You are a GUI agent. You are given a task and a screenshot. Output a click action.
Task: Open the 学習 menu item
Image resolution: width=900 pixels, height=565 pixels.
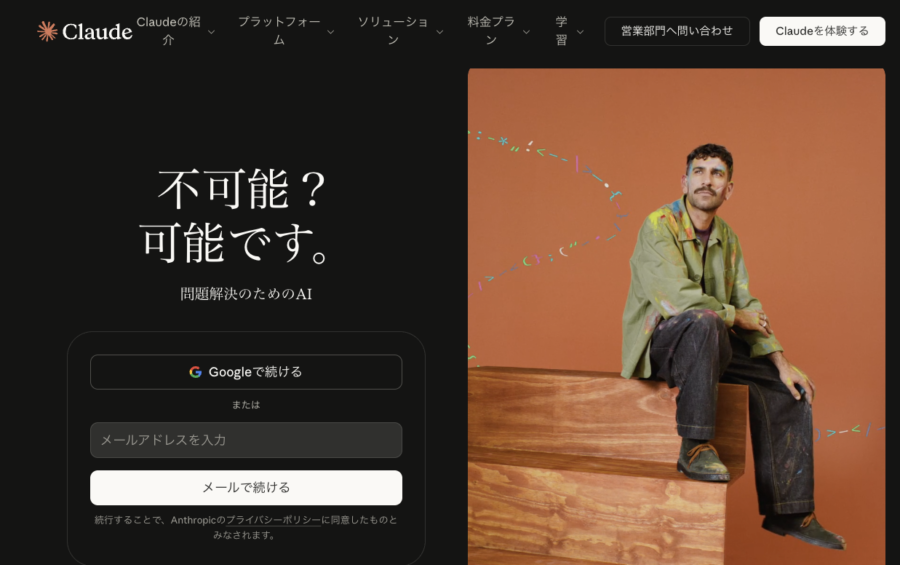[x=561, y=31]
